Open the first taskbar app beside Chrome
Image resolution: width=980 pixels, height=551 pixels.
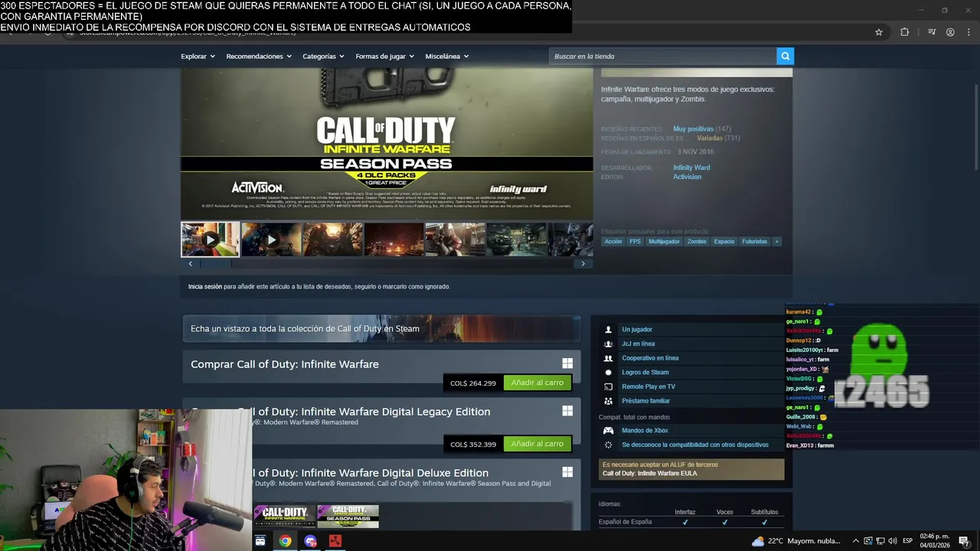tap(260, 541)
